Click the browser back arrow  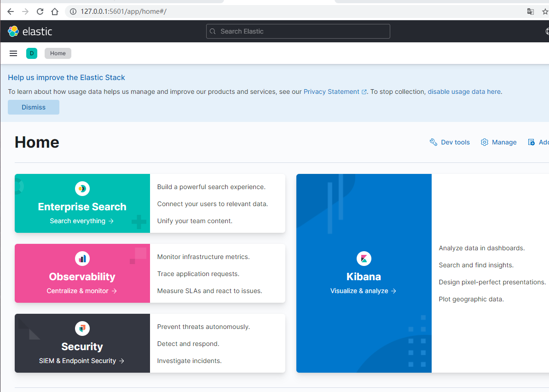pyautogui.click(x=11, y=12)
